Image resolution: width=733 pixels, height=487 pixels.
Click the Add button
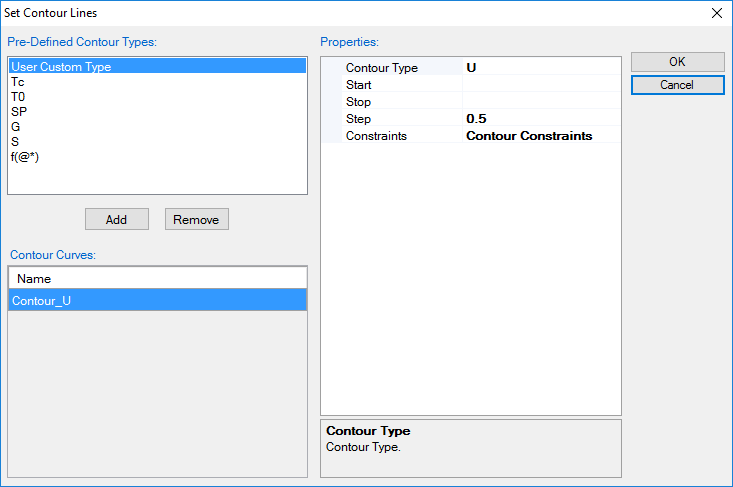pyautogui.click(x=116, y=219)
